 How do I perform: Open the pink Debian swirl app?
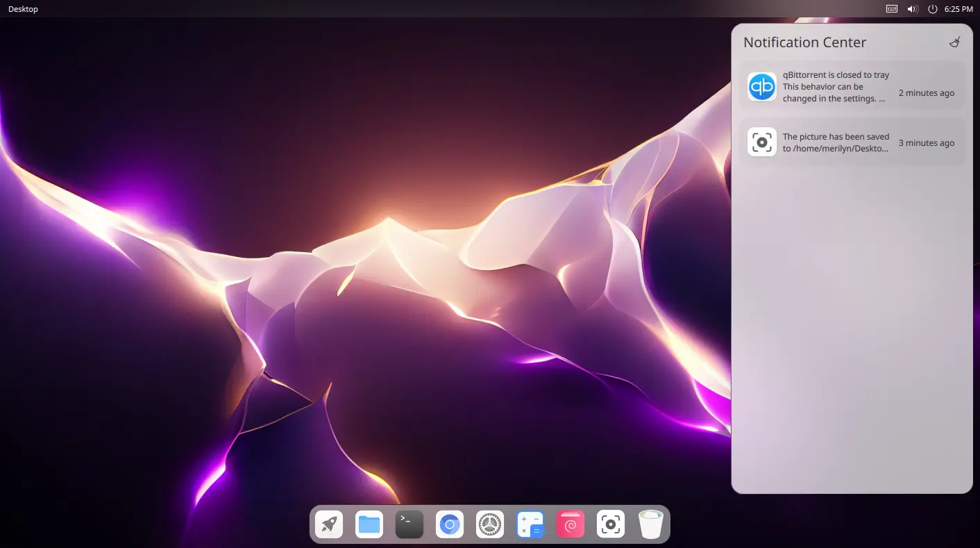(x=571, y=524)
